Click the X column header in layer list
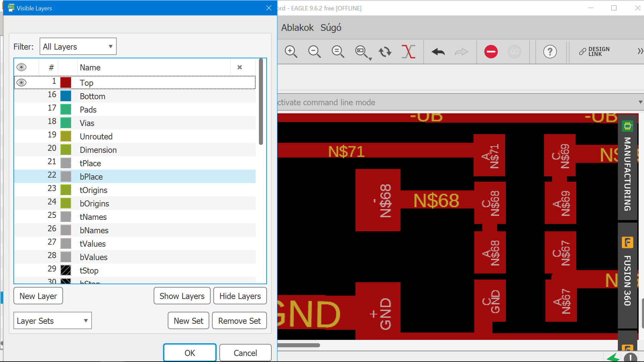The image size is (644, 362). (x=239, y=67)
